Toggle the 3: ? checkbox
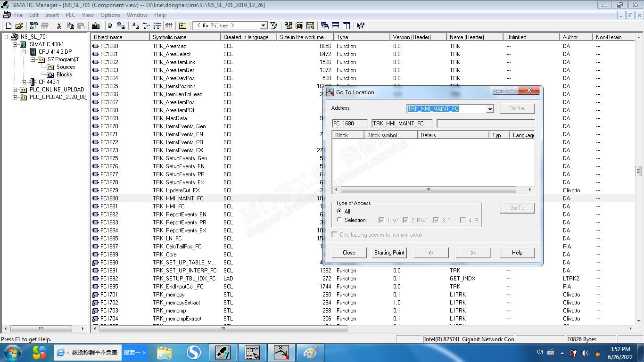 [436, 220]
